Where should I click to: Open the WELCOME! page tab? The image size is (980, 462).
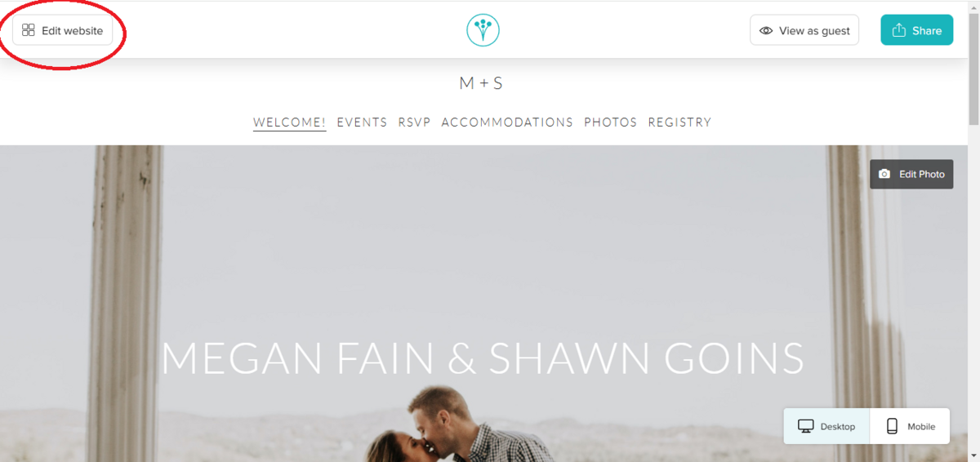(x=289, y=122)
